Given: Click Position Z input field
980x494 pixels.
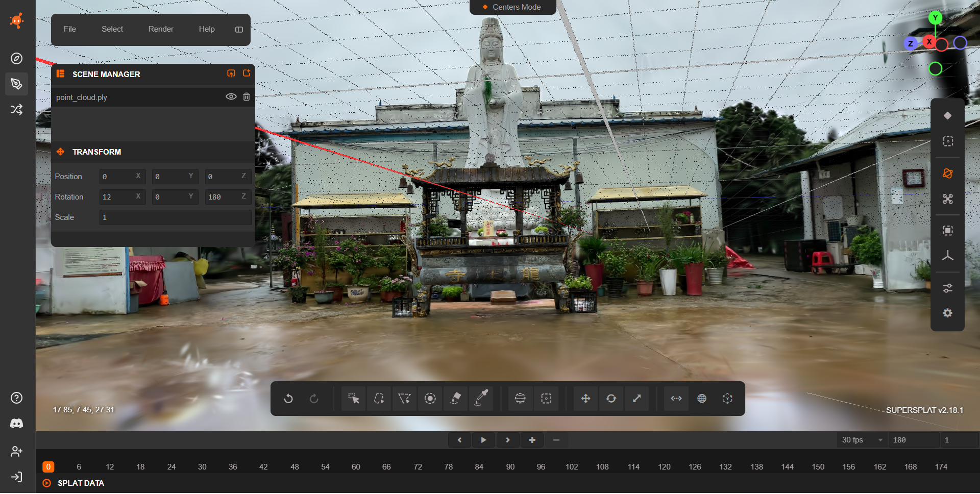Looking at the screenshot, I should click(x=228, y=176).
